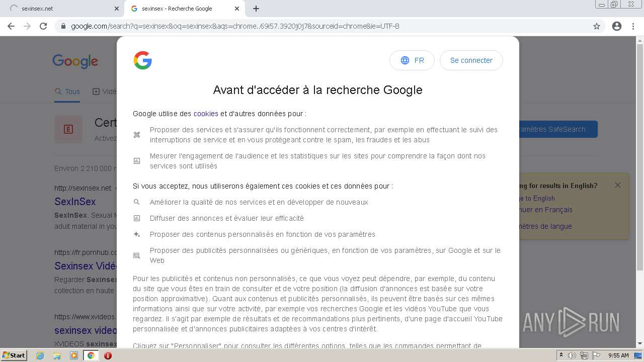Click the Google G logo in dialog
This screenshot has height=362, width=644.
[143, 60]
